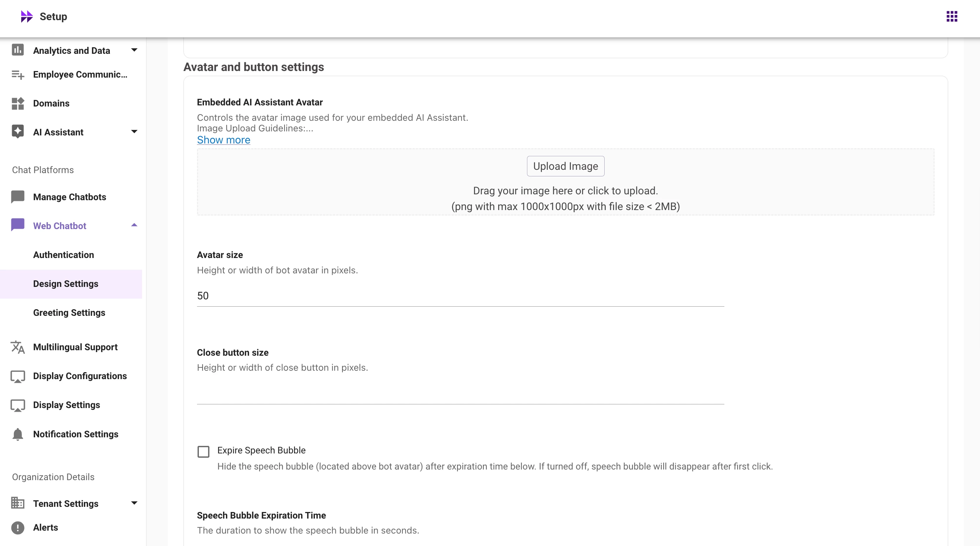980x546 pixels.
Task: Click the Employee Communications list icon
Action: (18, 75)
